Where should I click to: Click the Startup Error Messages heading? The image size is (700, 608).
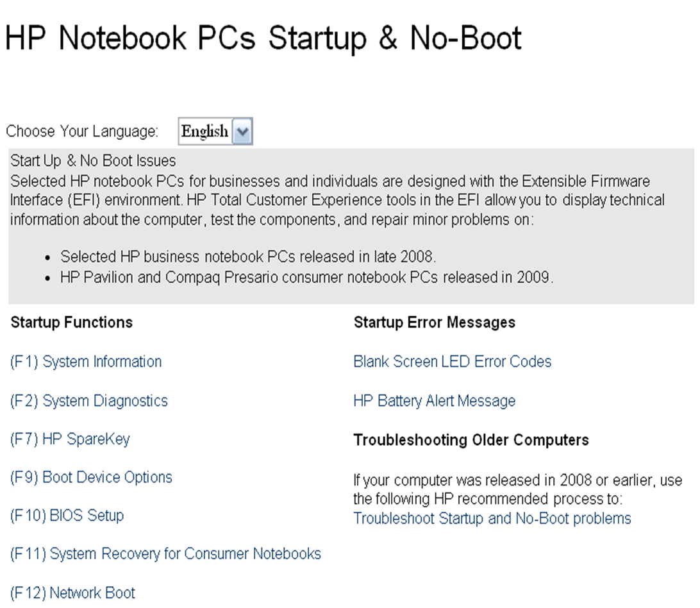point(435,323)
